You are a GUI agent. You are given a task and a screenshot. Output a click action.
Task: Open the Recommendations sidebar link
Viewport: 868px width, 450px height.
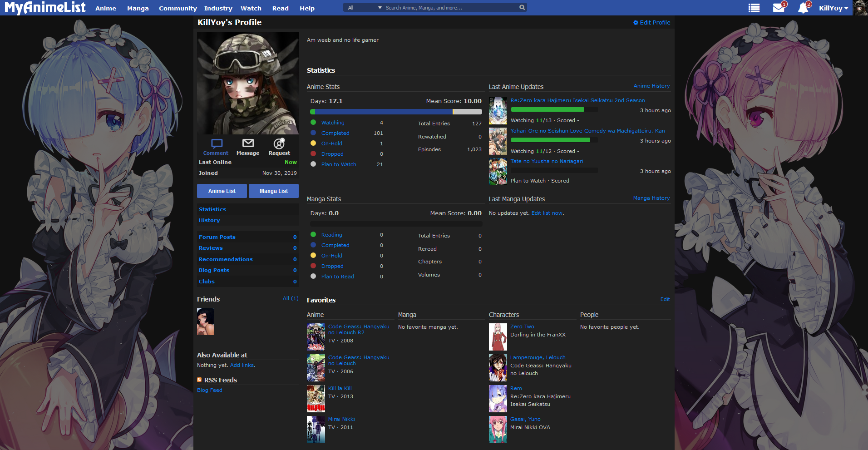[226, 259]
